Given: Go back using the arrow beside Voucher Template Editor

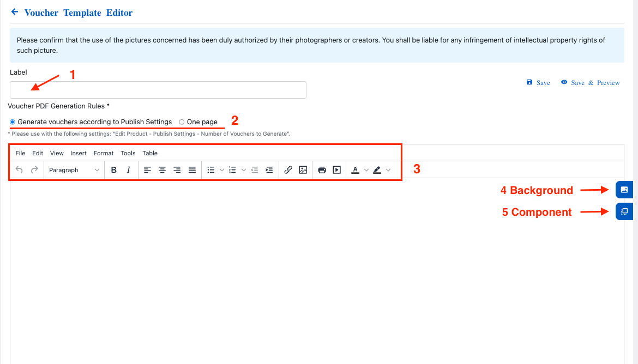Looking at the screenshot, I should point(15,12).
